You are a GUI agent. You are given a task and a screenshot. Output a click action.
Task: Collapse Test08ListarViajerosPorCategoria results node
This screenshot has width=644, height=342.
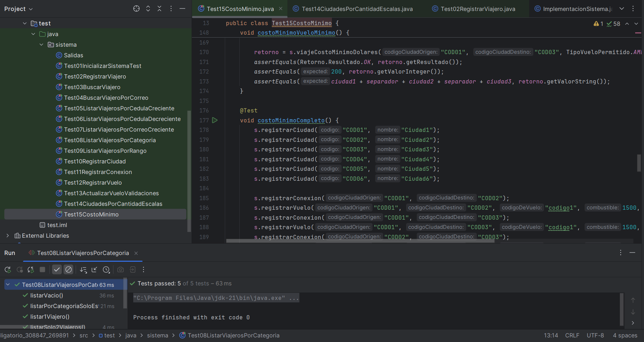click(x=8, y=284)
